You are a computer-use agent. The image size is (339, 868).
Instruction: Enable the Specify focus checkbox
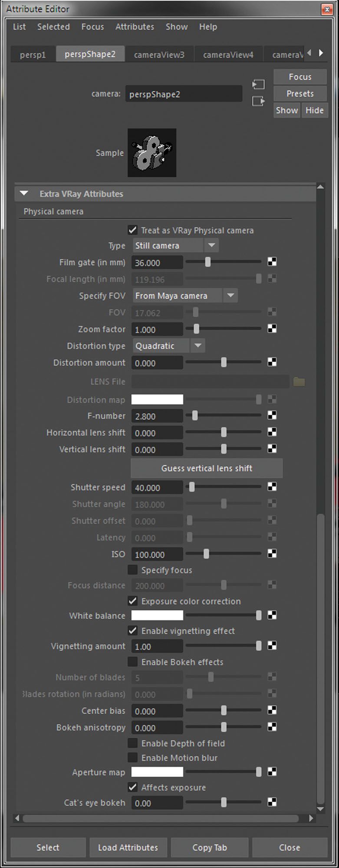[133, 569]
